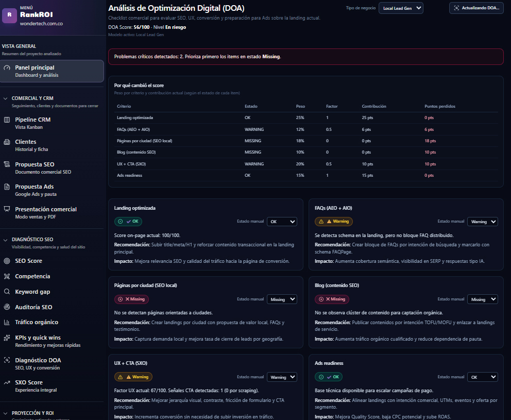511x420 pixels.
Task: Click the Tráfico orgánico chart icon
Action: tap(7, 322)
